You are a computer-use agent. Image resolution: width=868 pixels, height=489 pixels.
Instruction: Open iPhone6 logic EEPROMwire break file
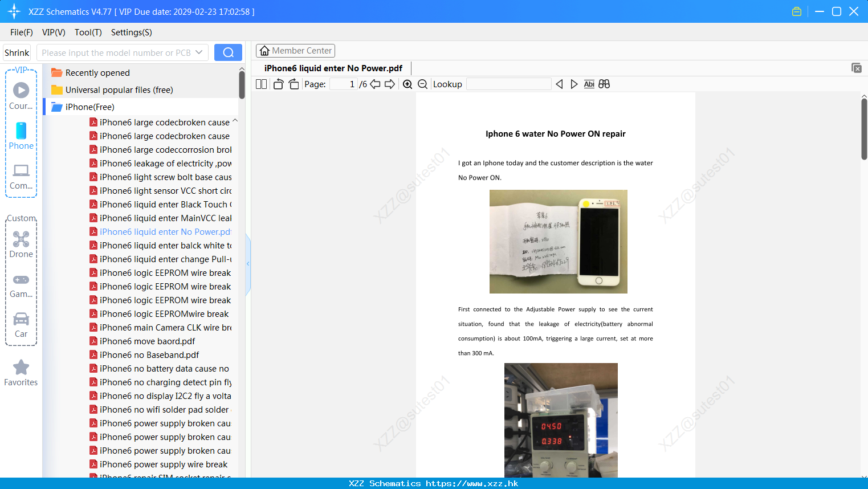coord(160,314)
